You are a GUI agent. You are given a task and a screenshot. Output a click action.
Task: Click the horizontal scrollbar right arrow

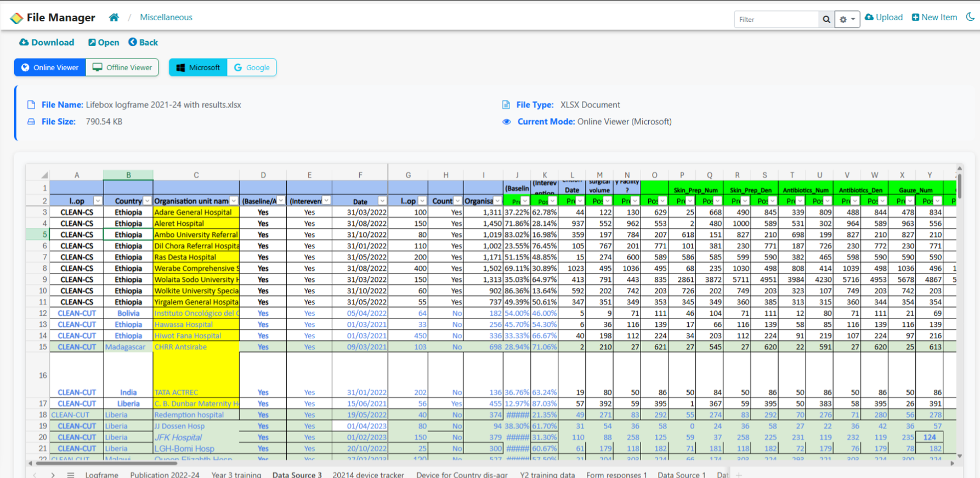tap(953, 463)
